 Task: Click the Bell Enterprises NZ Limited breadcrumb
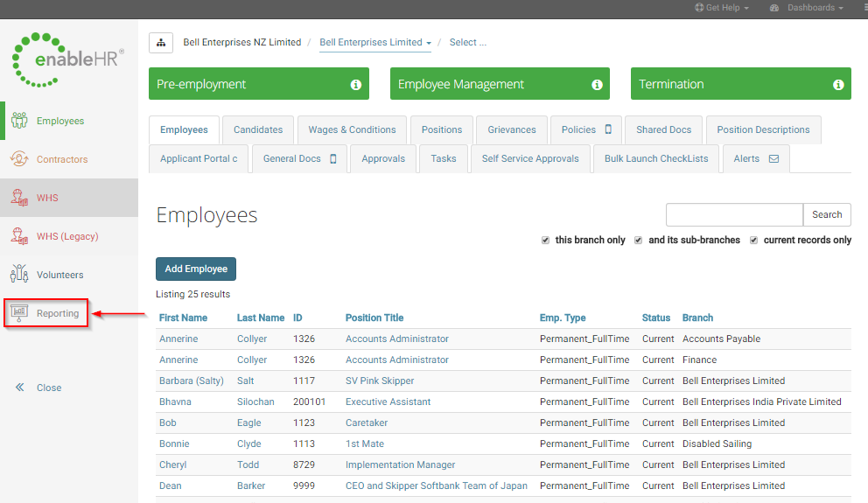pyautogui.click(x=241, y=43)
